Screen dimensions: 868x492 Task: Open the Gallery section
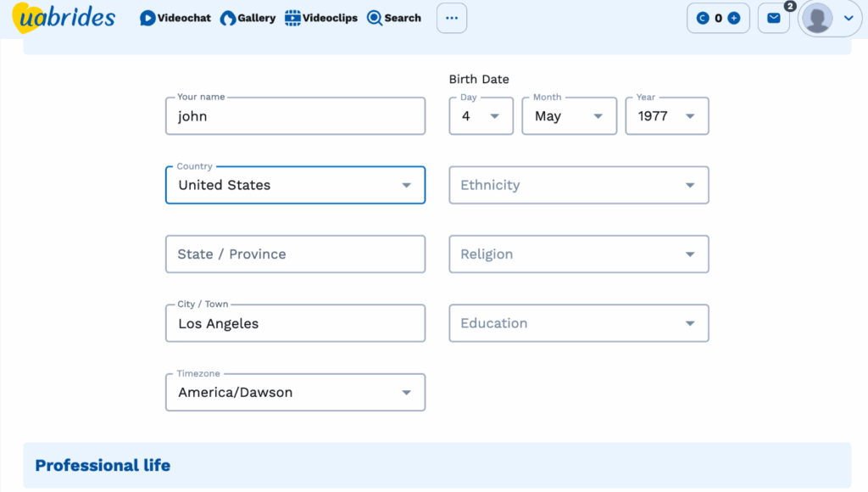tap(248, 18)
